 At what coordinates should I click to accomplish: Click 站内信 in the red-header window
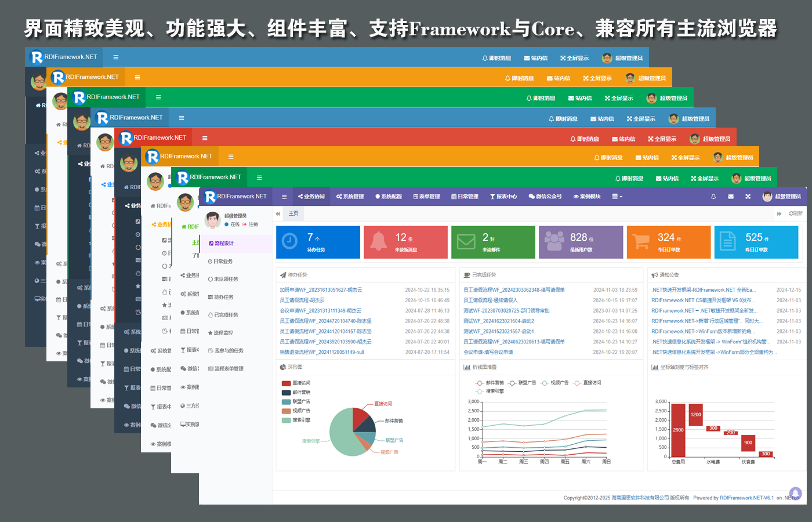(623, 139)
